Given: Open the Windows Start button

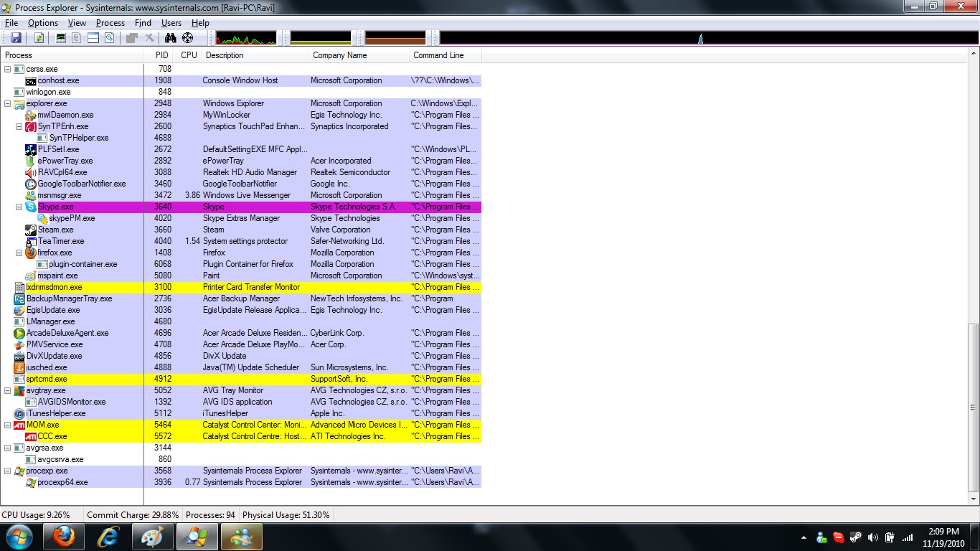Looking at the screenshot, I should pyautogui.click(x=19, y=537).
